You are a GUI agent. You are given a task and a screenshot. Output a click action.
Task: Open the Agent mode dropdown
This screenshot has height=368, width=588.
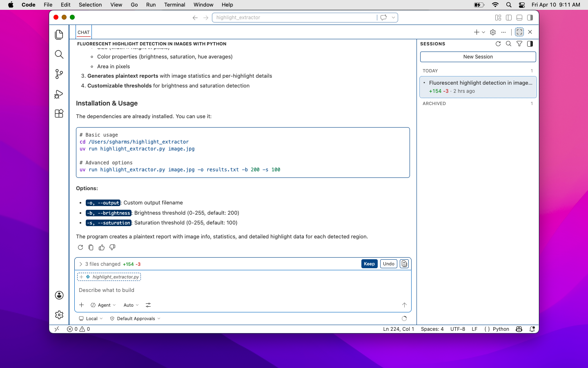(x=103, y=305)
